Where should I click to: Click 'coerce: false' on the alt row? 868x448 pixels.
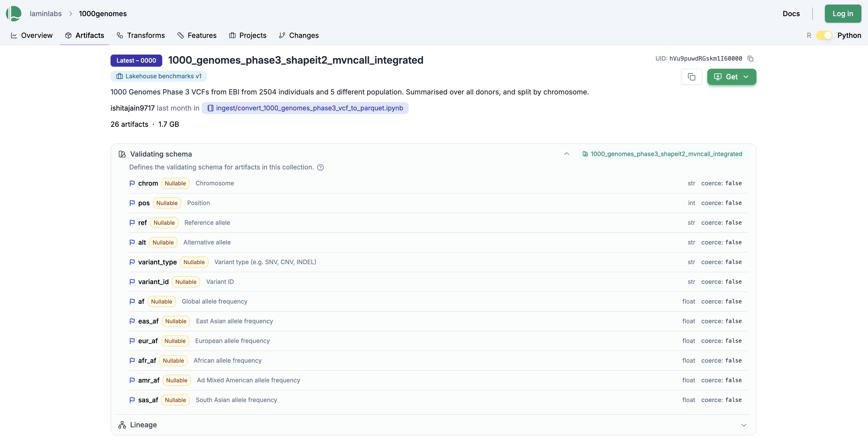pos(721,242)
